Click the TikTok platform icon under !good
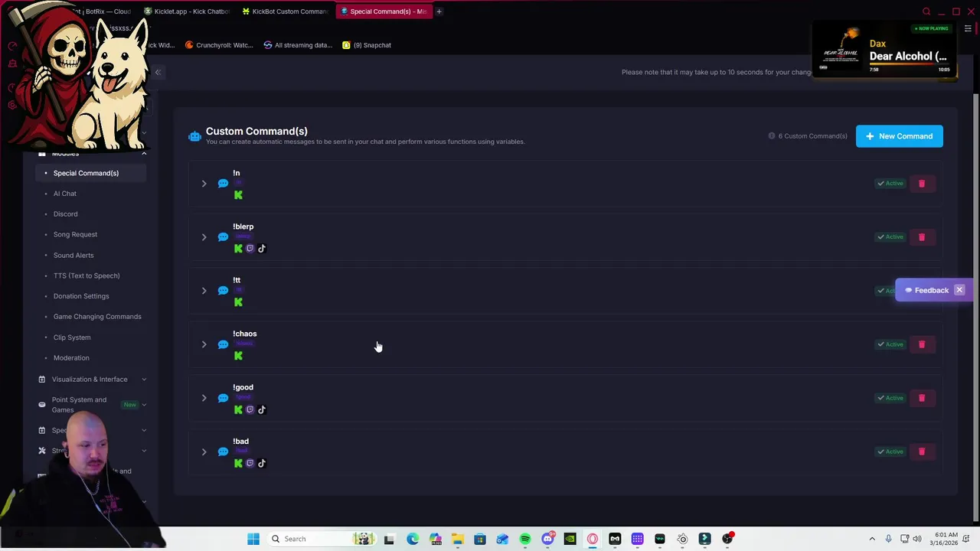 pyautogui.click(x=262, y=409)
